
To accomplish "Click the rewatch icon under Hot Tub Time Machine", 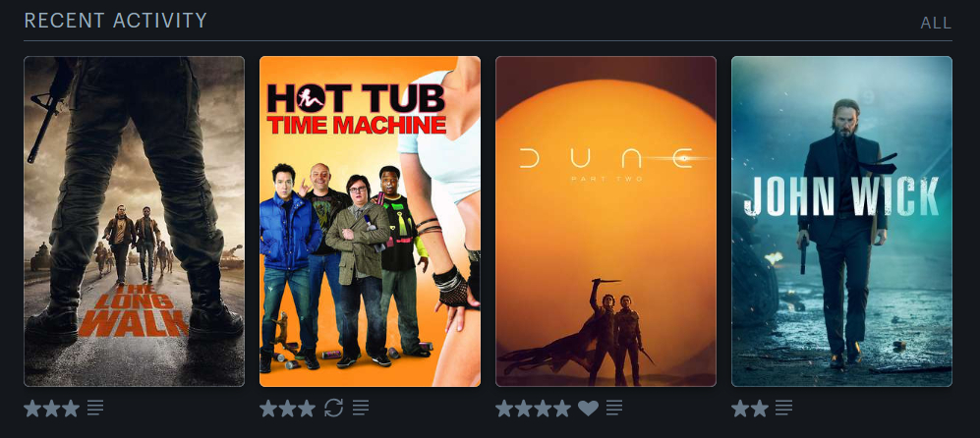I will pyautogui.click(x=334, y=408).
